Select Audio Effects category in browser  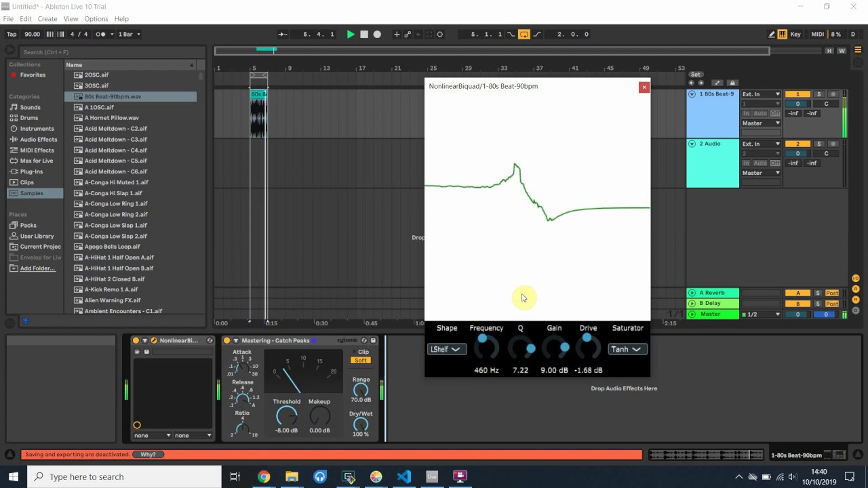(38, 140)
